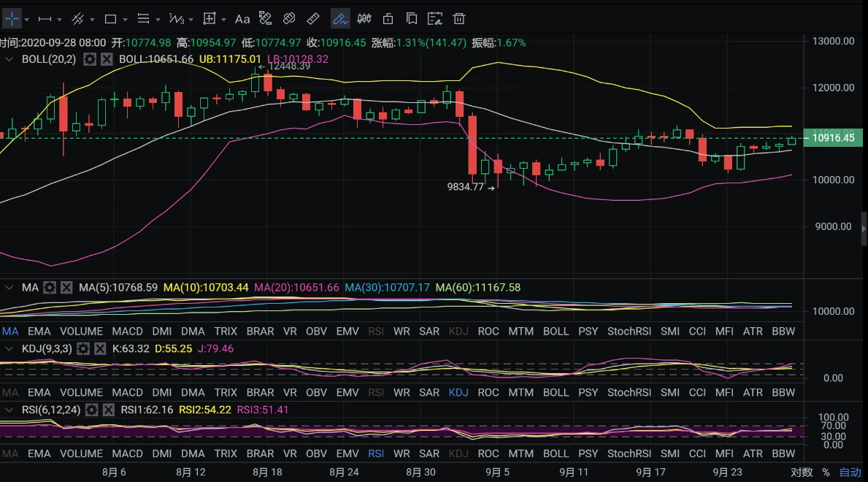Open the edit drawings list icon
The width and height of the screenshot is (868, 482).
coord(435,19)
